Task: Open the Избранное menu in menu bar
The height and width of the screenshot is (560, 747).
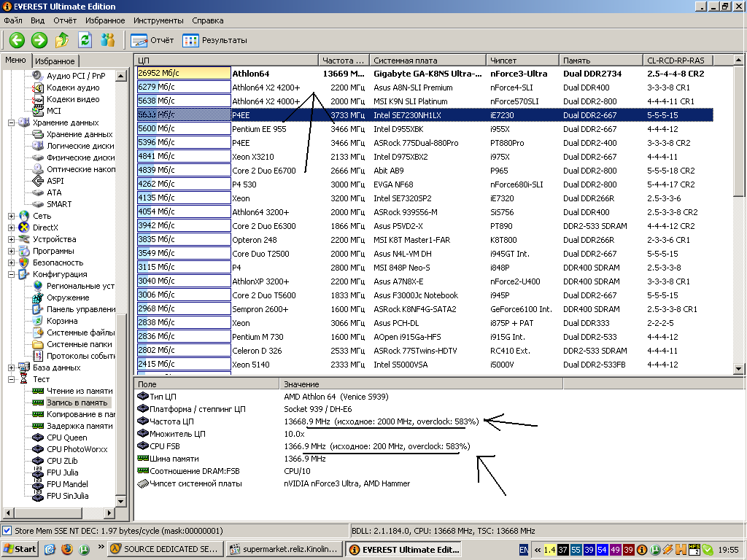Action: click(105, 20)
